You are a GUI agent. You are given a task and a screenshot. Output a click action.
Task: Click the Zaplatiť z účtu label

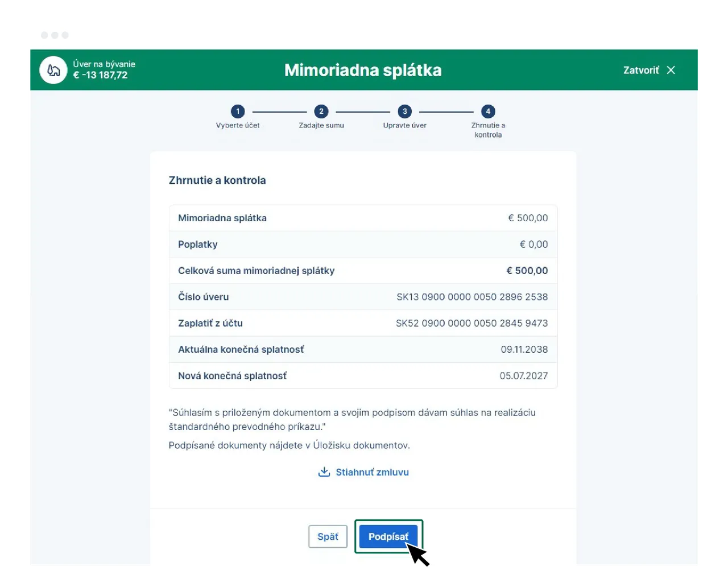click(210, 323)
